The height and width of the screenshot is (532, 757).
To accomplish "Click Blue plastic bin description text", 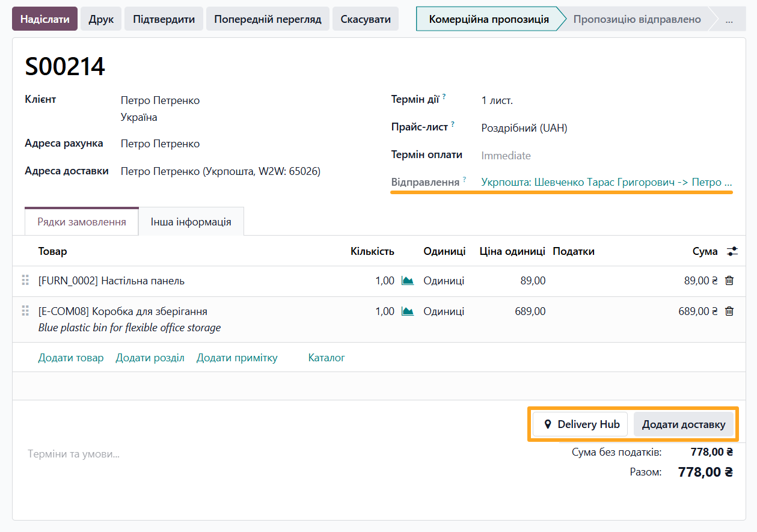I will [129, 328].
